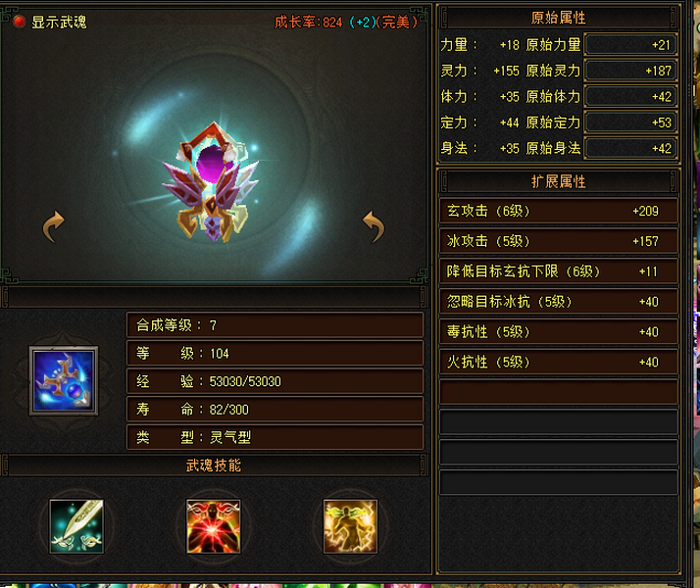Viewport: 700px width, 588px height.
Task: Toggle the 显示武魂 red radio button
Action: [x=20, y=22]
